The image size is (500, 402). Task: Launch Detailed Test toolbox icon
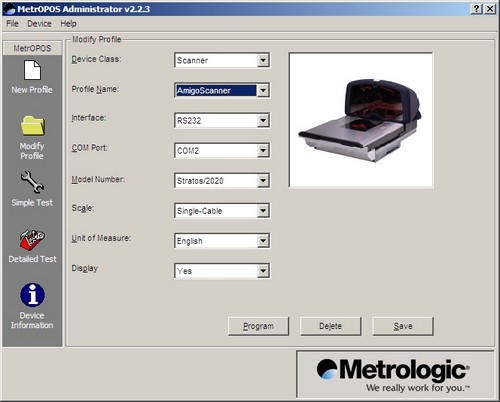point(32,240)
